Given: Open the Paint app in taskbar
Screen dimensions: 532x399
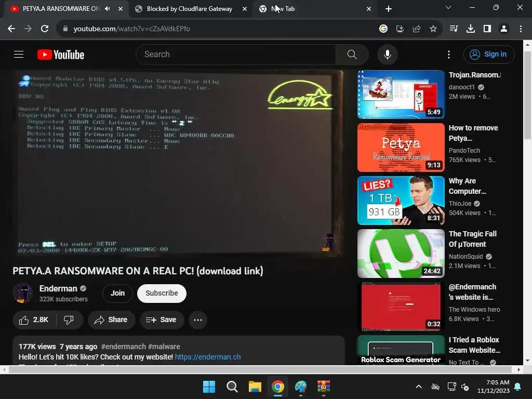Looking at the screenshot, I should click(301, 387).
